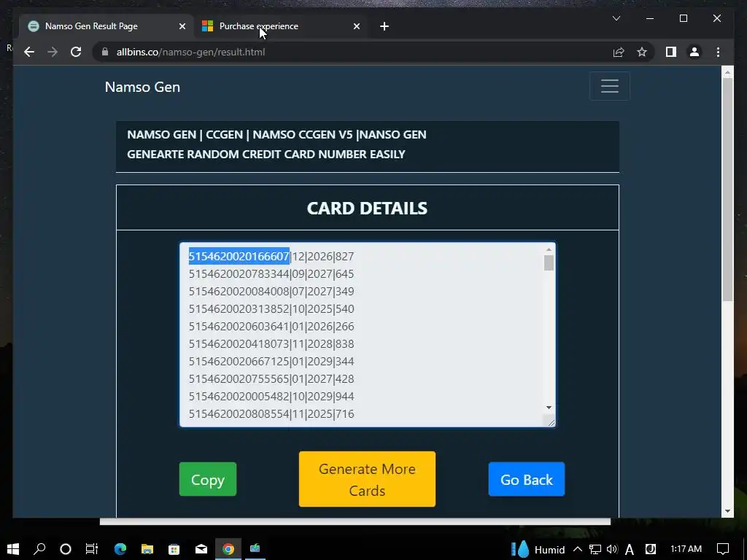Screen dimensions: 747x560
Task: Click the row ending in 01|2029|344
Action: pyautogui.click(x=271, y=362)
